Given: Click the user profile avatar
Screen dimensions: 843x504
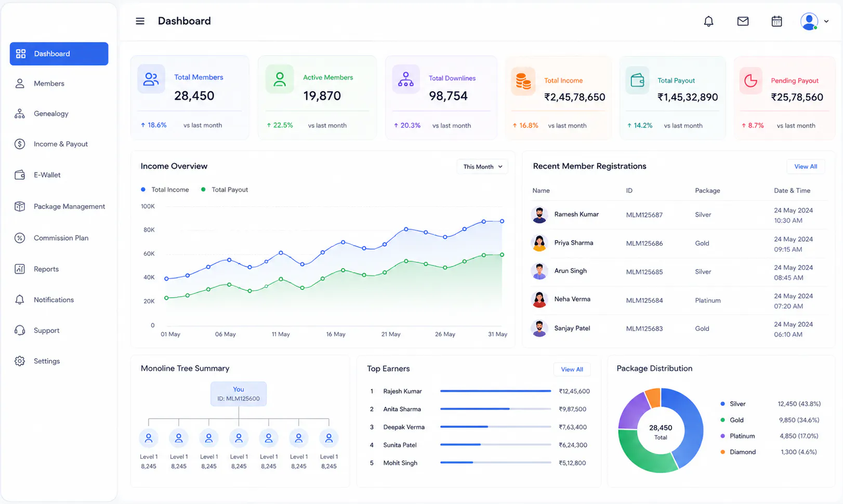Looking at the screenshot, I should pyautogui.click(x=809, y=21).
